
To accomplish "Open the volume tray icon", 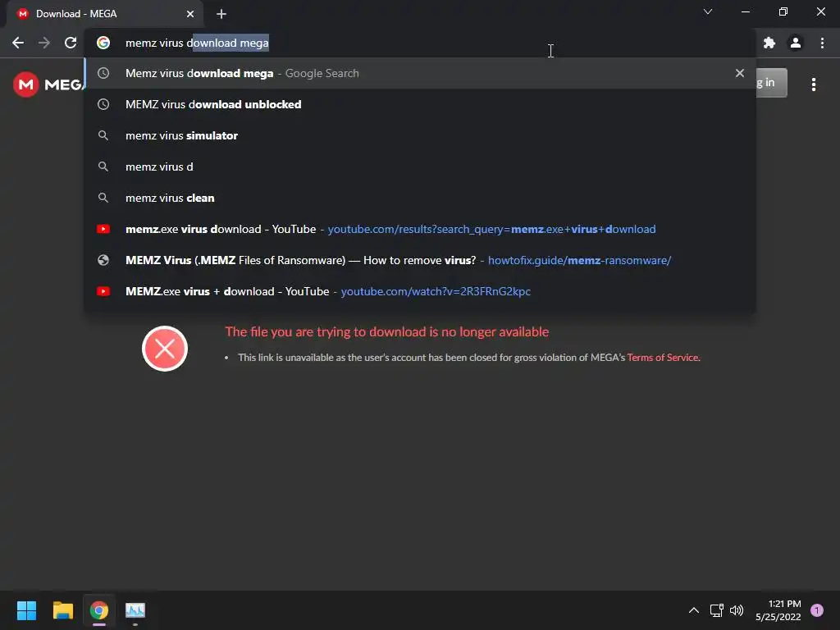I will point(737,610).
